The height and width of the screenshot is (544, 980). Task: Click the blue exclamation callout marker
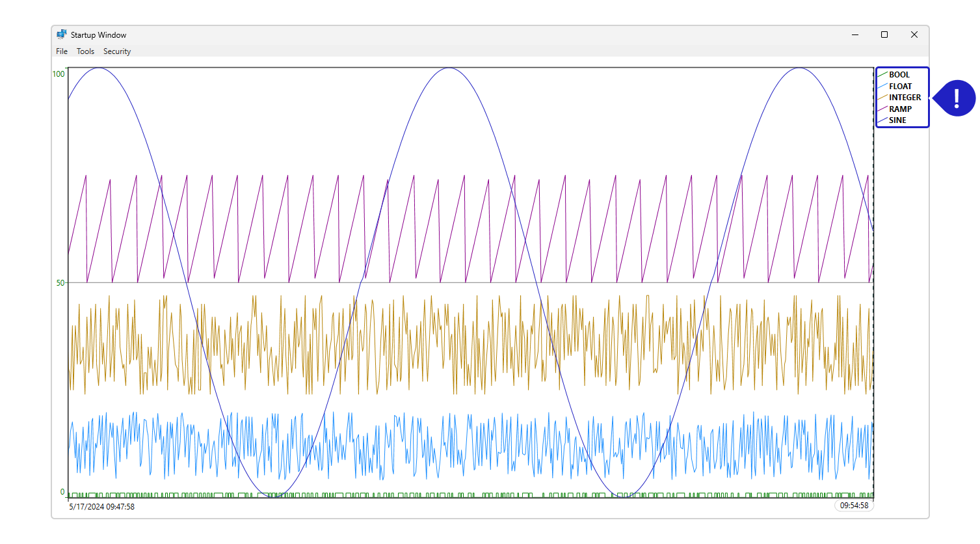[x=956, y=98]
